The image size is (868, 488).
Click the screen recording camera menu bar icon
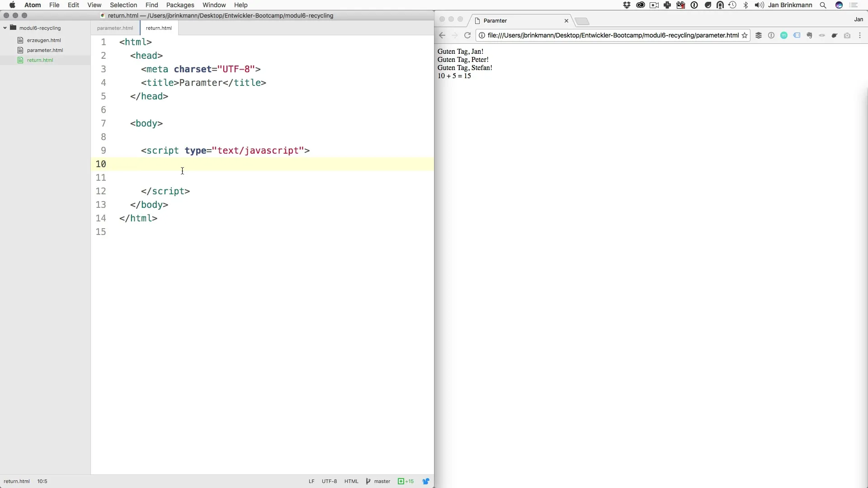coord(654,5)
